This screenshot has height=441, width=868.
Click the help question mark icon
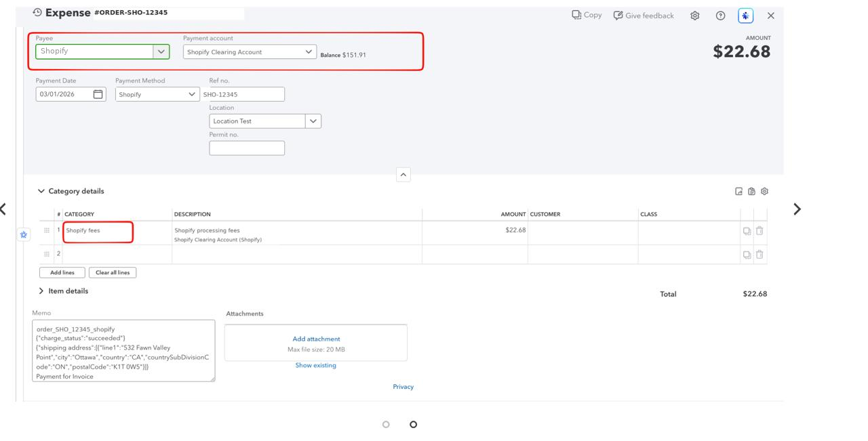721,16
